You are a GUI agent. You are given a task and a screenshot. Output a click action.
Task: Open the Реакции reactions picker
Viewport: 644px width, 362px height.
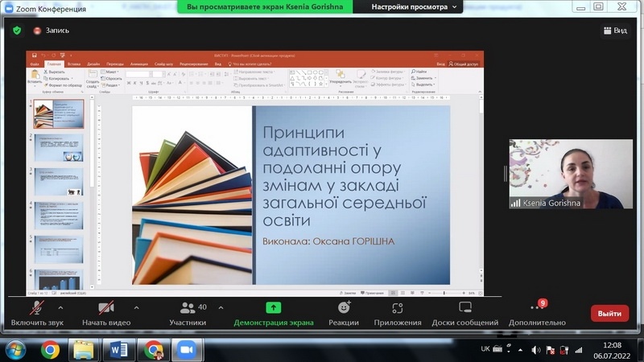(344, 313)
